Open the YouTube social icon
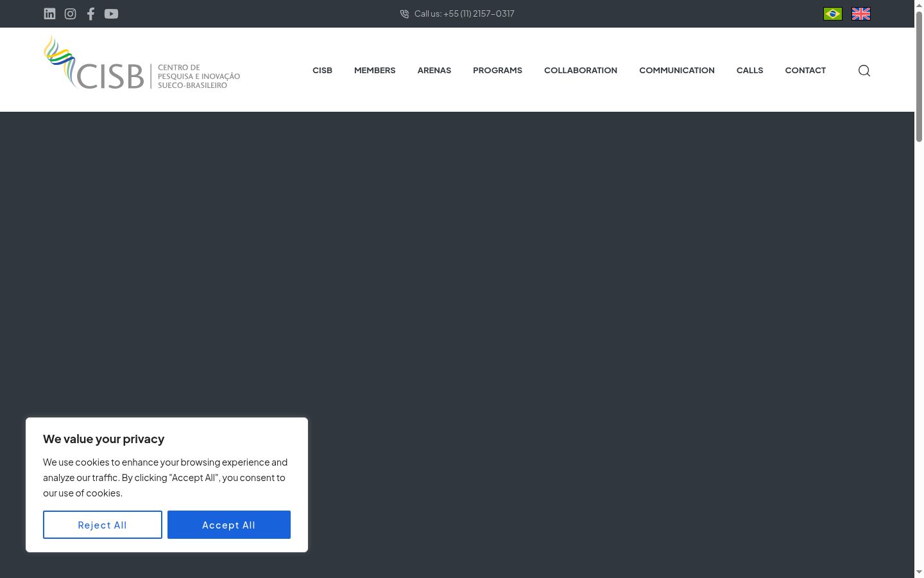 click(111, 13)
